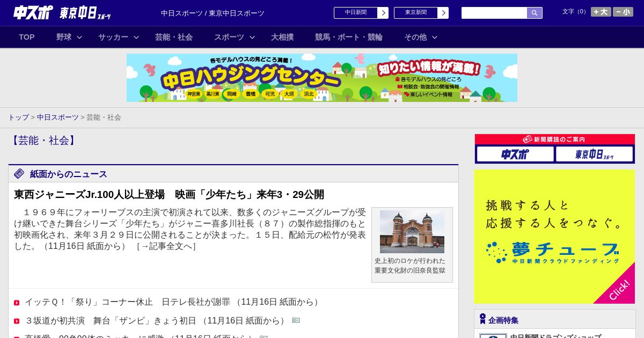Click the pink Click! corner on banner
The height and width of the screenshot is (338, 644).
(618, 289)
